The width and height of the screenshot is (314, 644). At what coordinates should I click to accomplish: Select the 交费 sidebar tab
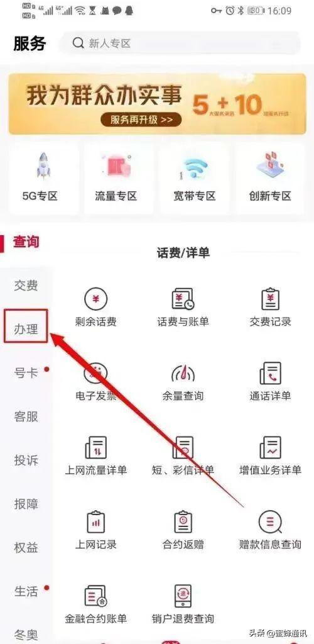tap(26, 285)
